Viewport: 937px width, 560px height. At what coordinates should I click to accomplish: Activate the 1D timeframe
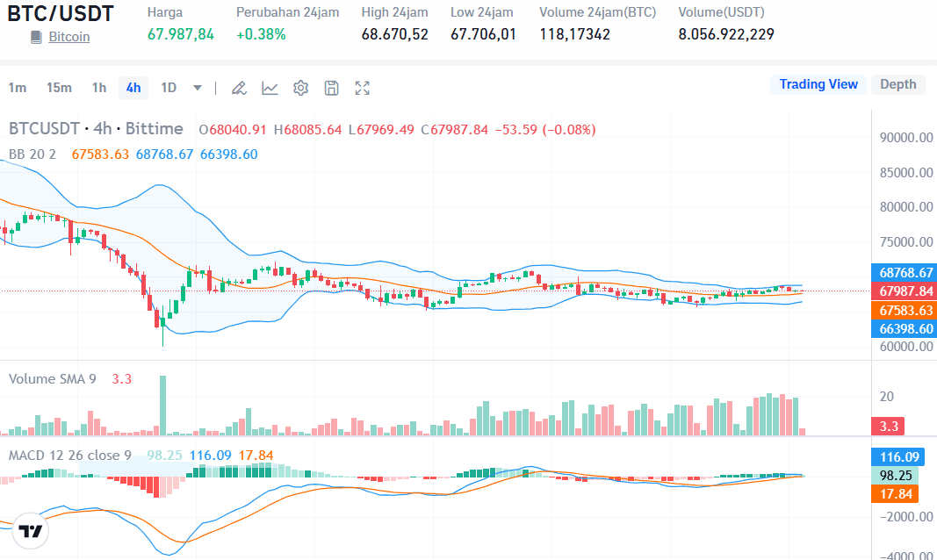click(167, 88)
